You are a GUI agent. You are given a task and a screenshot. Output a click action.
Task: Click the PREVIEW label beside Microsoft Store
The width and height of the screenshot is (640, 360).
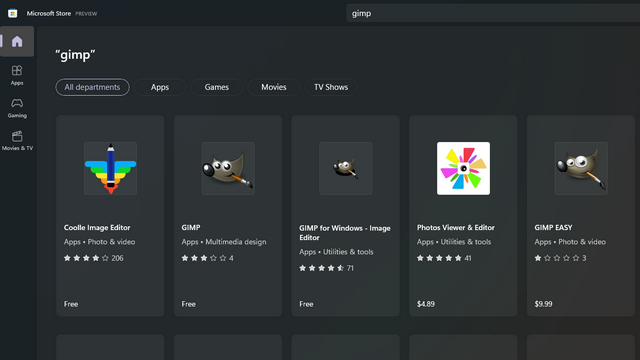click(x=86, y=13)
